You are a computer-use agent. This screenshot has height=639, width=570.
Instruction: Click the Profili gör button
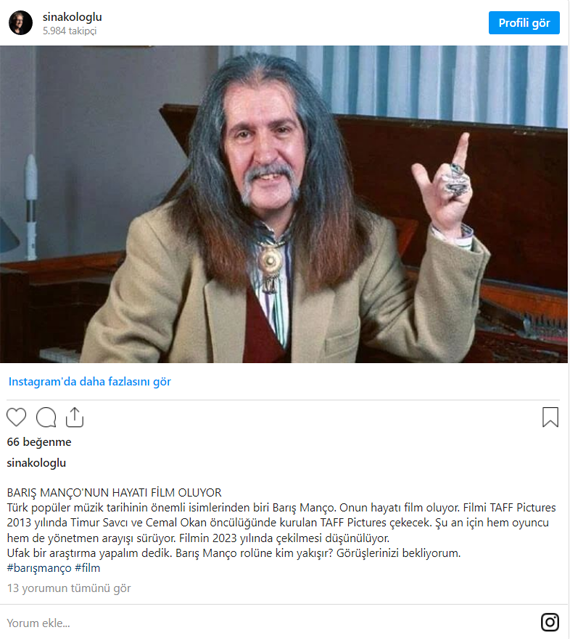(524, 23)
